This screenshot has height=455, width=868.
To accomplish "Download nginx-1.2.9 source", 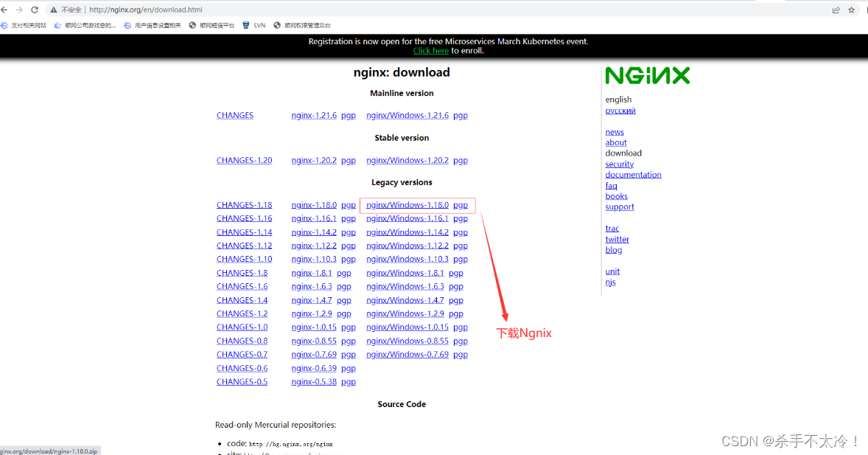I will click(x=312, y=313).
